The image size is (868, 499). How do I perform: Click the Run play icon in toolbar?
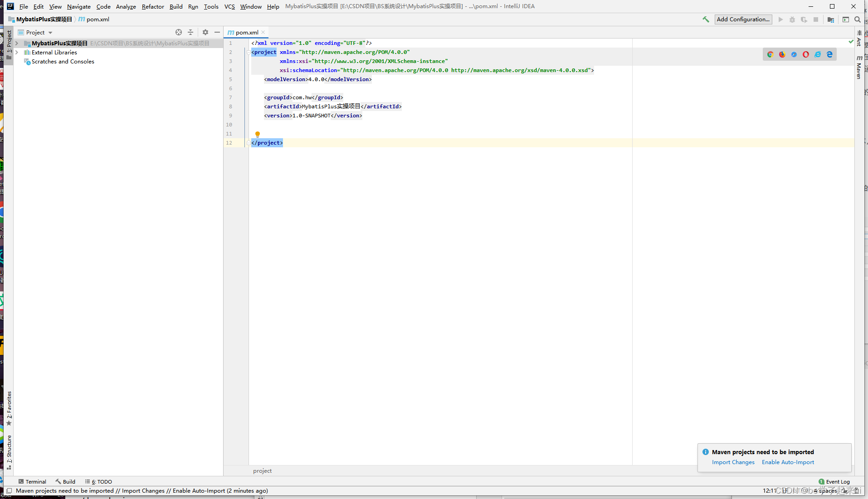[x=780, y=19]
